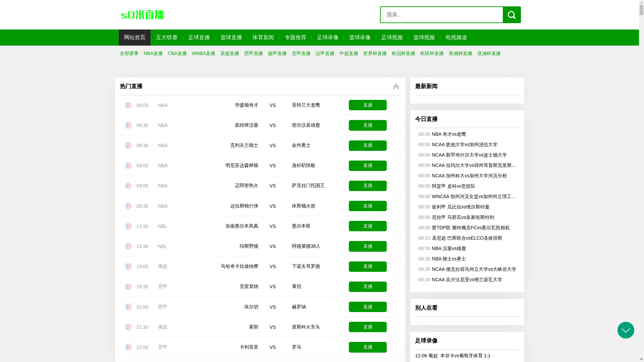The width and height of the screenshot is (644, 362).
Task: Open sidebar link NBA 奇才vs老鹰
Action: click(x=449, y=134)
